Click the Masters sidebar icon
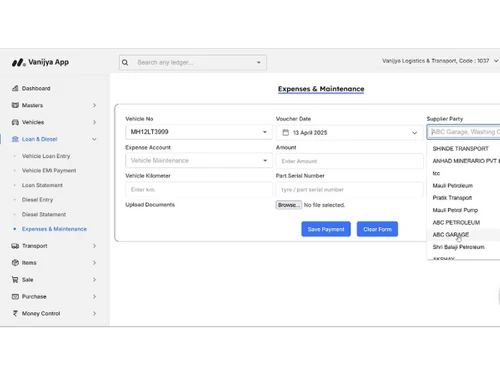 [15, 105]
